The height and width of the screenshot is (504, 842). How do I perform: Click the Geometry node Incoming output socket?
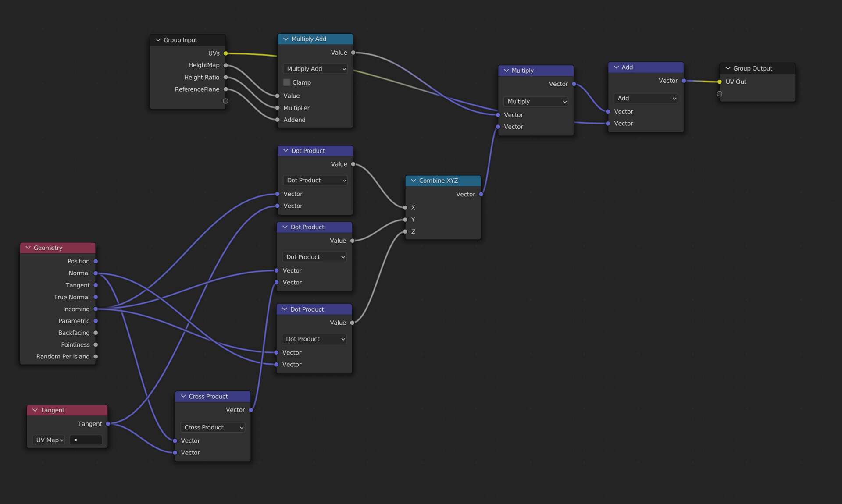tap(96, 309)
